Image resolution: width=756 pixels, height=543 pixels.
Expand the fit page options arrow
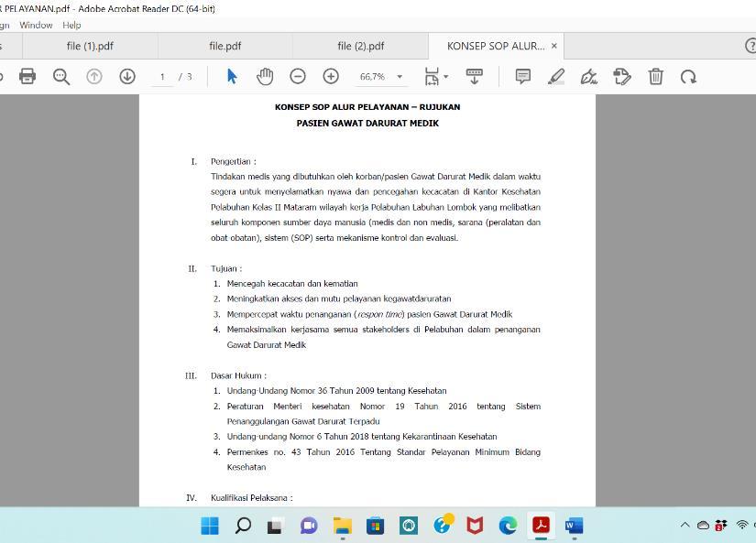pos(446,76)
